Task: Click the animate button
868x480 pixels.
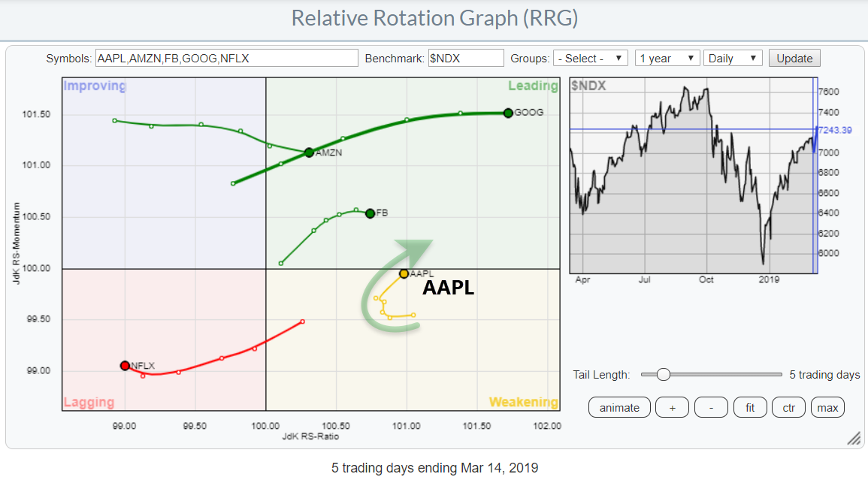Action: click(x=619, y=407)
